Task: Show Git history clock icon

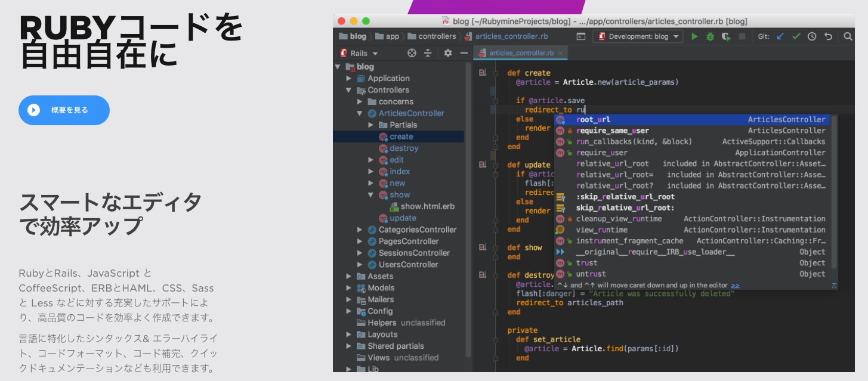Action: coord(812,36)
